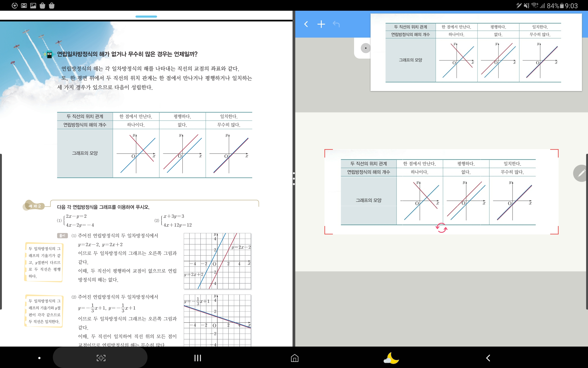
Task: Tap the rotate icon below cropped table
Action: point(441,228)
